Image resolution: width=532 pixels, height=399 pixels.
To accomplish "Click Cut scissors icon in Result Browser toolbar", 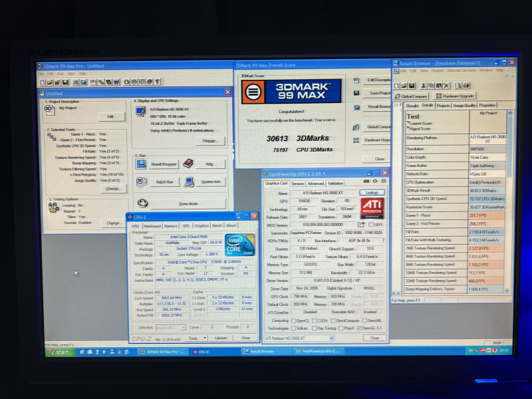I will (x=423, y=86).
